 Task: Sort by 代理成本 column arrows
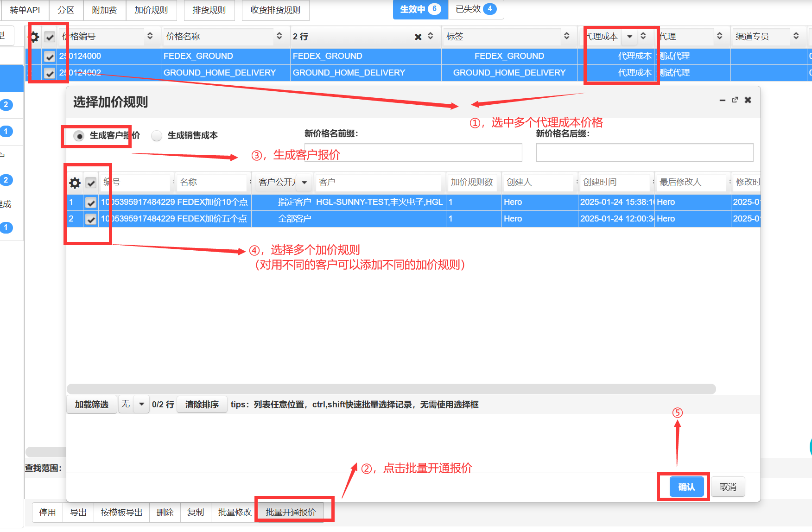click(x=643, y=36)
